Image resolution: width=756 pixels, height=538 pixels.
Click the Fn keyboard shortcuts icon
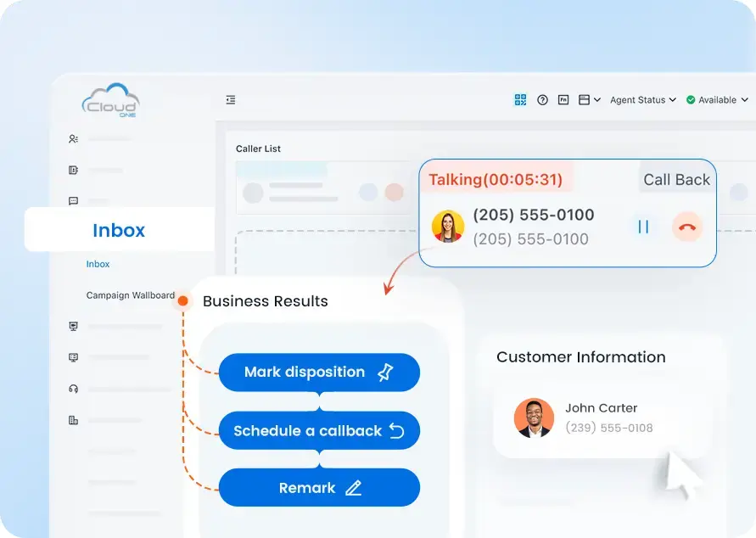pyautogui.click(x=563, y=99)
